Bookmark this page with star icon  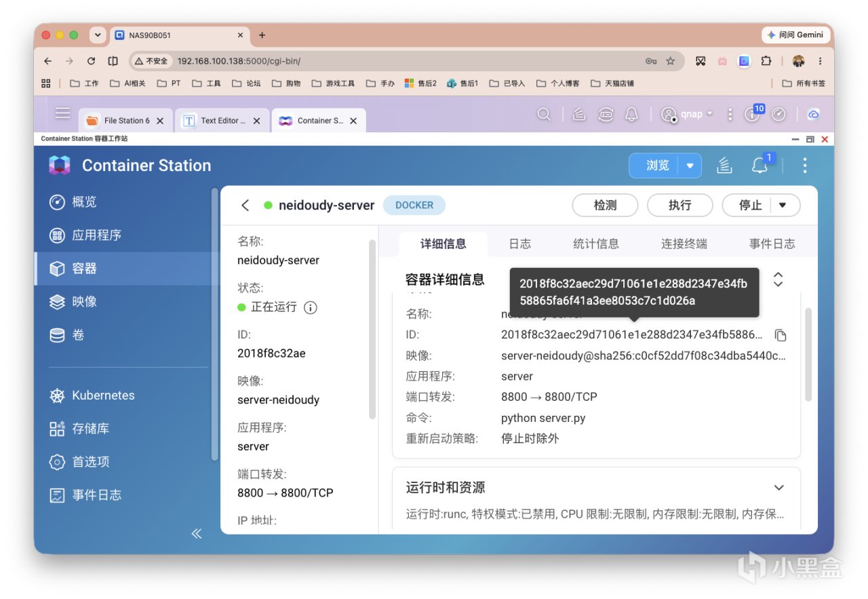coord(671,61)
